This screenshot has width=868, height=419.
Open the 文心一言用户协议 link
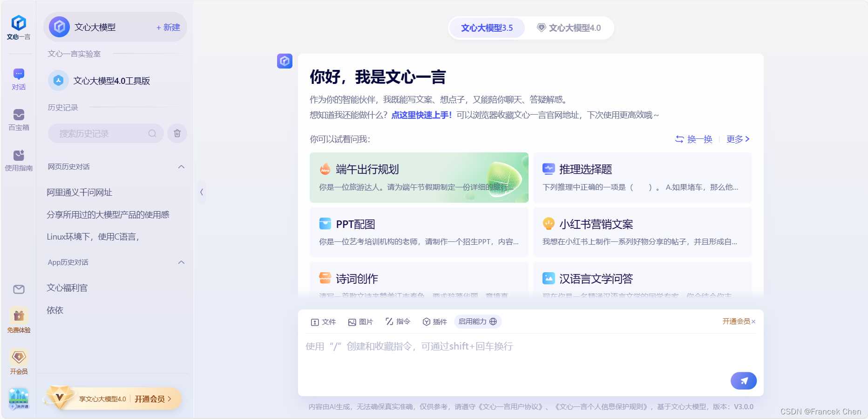(511, 407)
